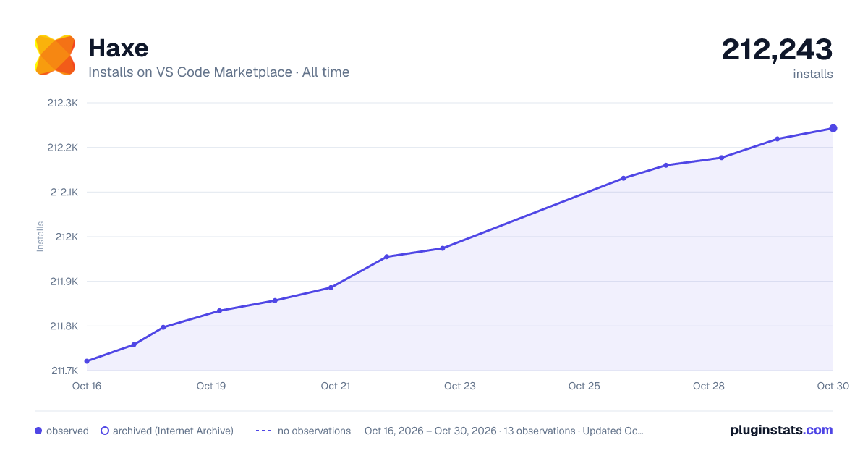Open the pluginstats.com link
Screen dimensions: 868x456
click(x=782, y=430)
